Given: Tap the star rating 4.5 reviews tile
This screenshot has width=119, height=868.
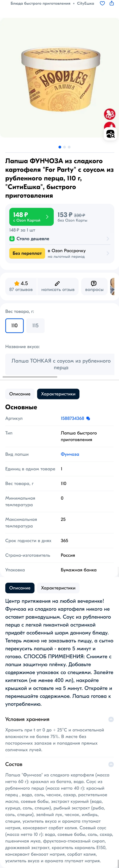Looking at the screenshot, I should tap(21, 286).
